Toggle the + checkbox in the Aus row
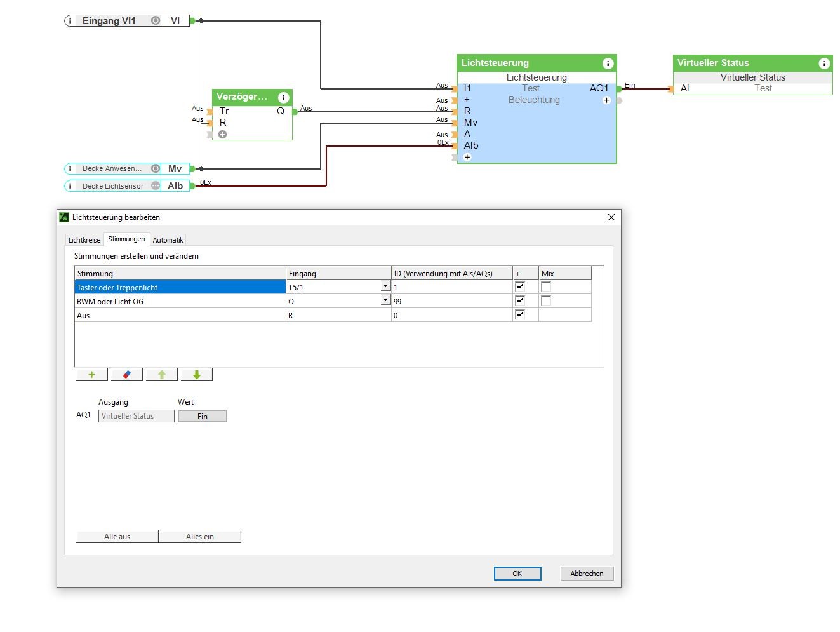 pyautogui.click(x=520, y=315)
